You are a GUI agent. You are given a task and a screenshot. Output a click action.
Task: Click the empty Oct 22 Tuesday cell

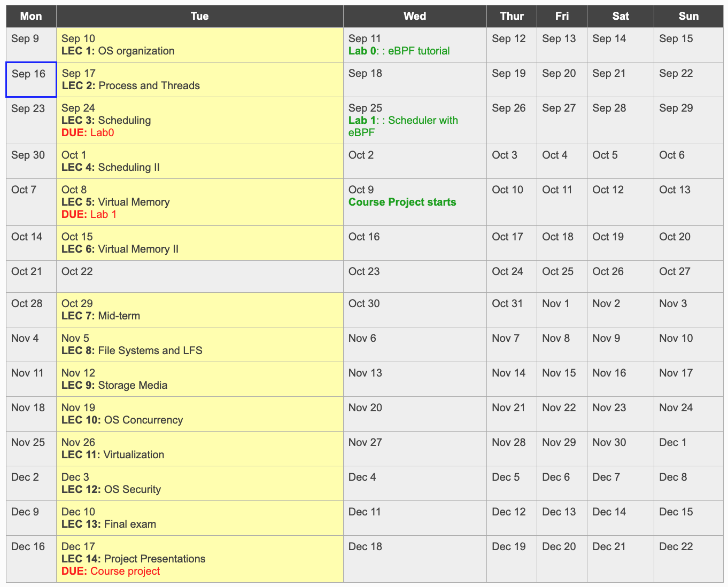pos(199,276)
